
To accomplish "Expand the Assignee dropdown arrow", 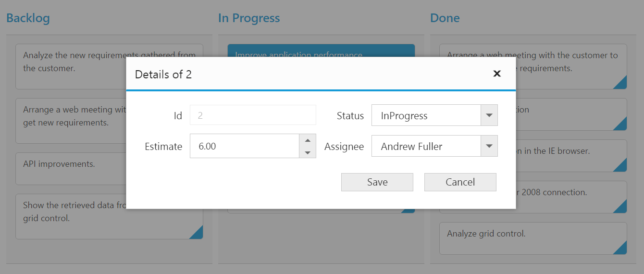I will coord(489,146).
